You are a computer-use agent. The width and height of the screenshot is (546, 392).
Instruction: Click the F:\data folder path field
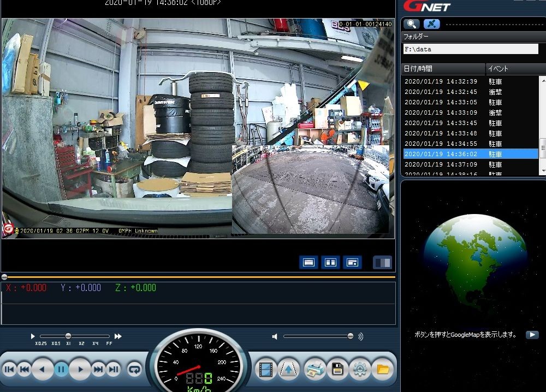pyautogui.click(x=471, y=49)
